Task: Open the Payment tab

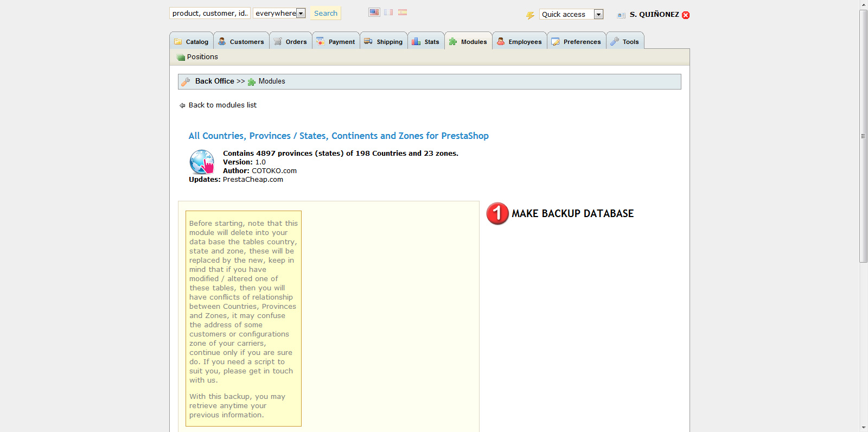Action: [x=336, y=41]
